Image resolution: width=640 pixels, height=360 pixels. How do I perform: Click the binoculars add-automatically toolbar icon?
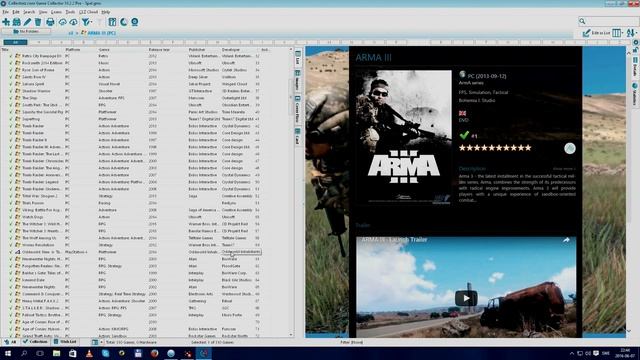click(17, 22)
